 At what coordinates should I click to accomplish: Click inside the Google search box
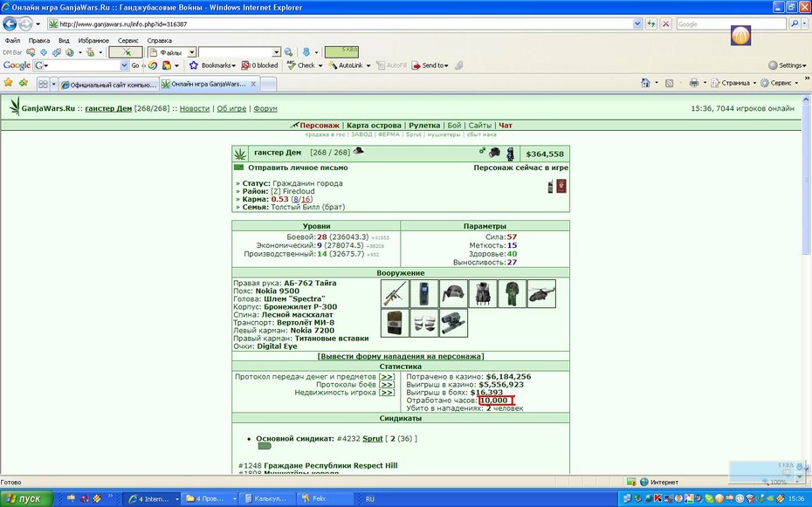pyautogui.click(x=731, y=24)
